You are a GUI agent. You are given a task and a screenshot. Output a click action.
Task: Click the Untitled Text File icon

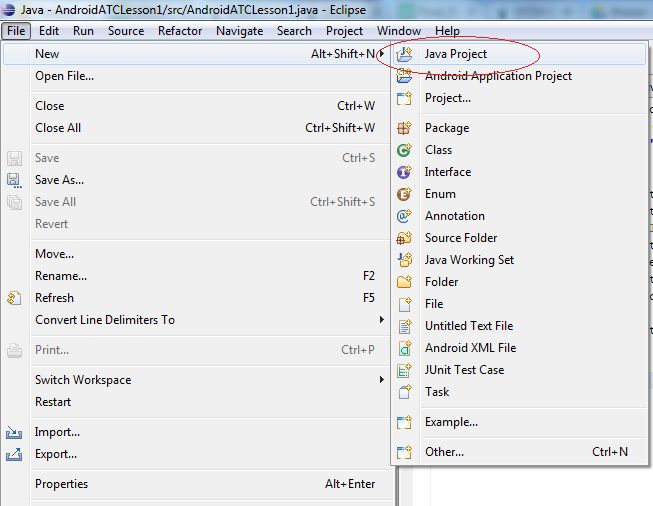[x=404, y=326]
